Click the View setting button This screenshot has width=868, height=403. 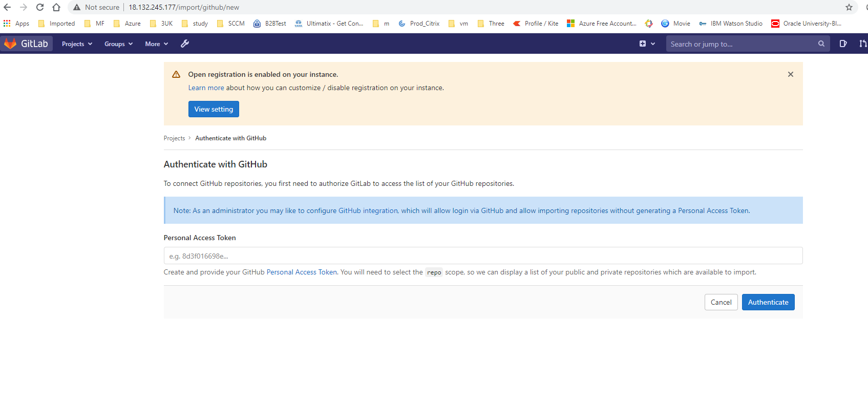[214, 109]
